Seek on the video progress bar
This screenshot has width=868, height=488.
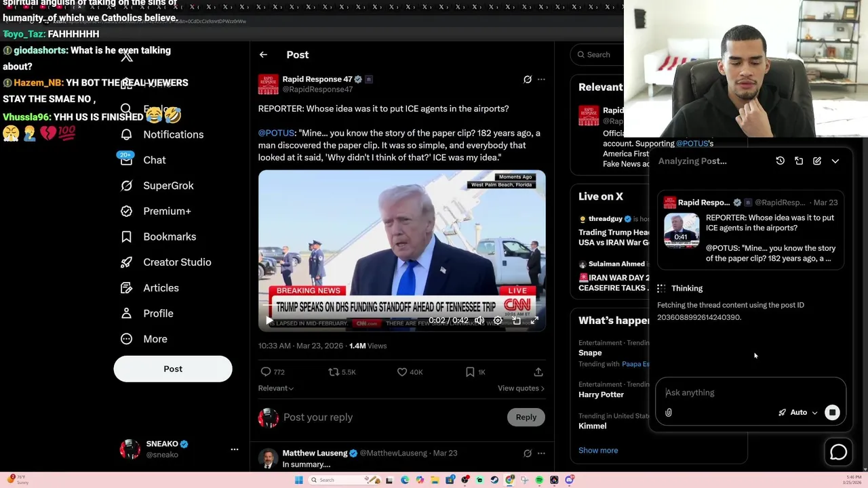[x=401, y=306]
